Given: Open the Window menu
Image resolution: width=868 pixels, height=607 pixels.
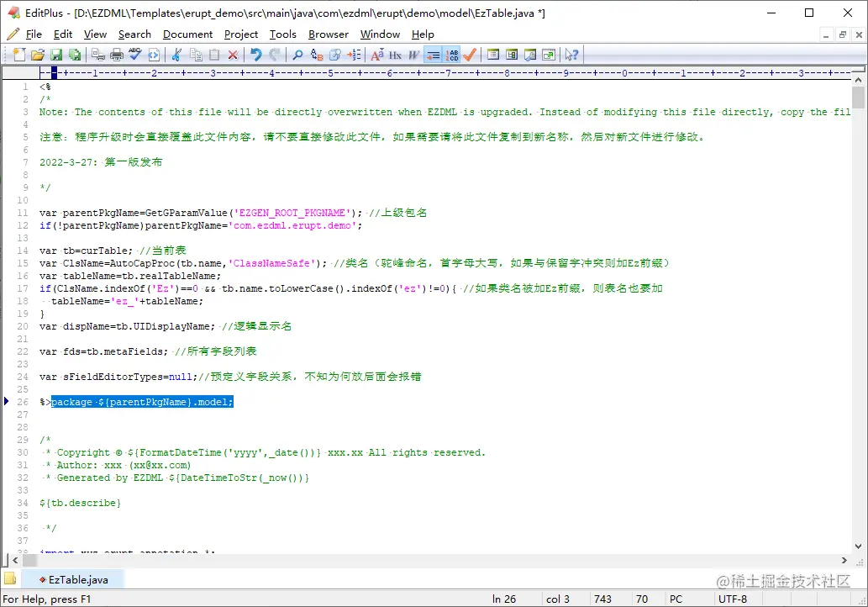Looking at the screenshot, I should click(380, 34).
